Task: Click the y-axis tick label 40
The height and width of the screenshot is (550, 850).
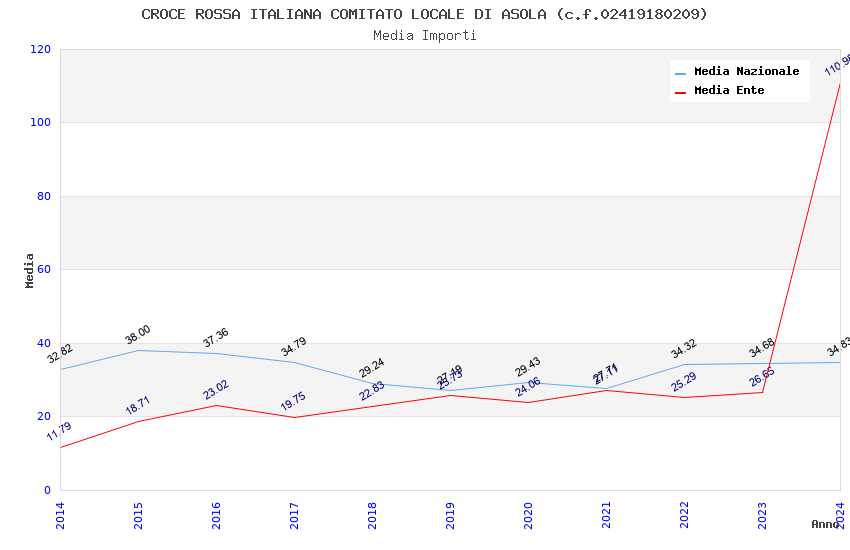Action: click(44, 343)
